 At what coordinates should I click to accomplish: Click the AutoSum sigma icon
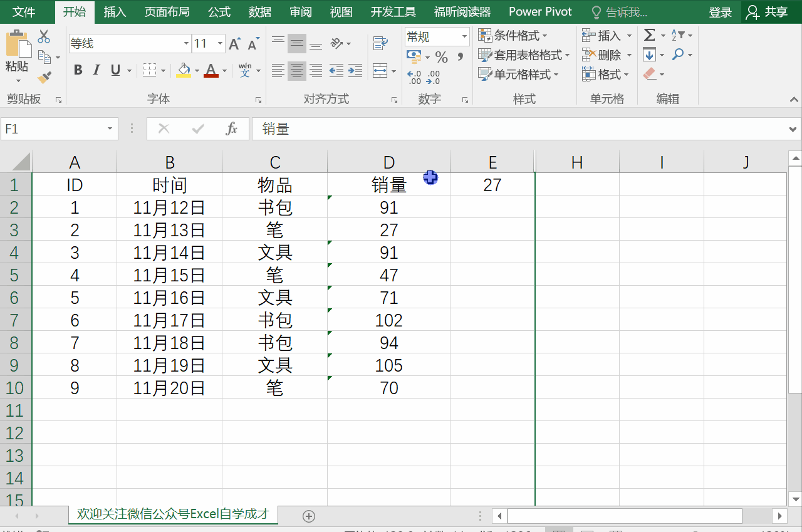pos(650,35)
